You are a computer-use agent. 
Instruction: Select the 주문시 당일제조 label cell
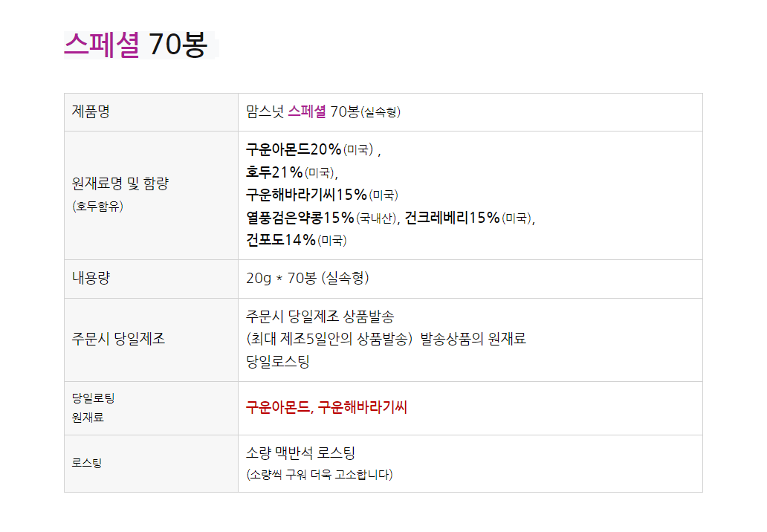click(119, 340)
